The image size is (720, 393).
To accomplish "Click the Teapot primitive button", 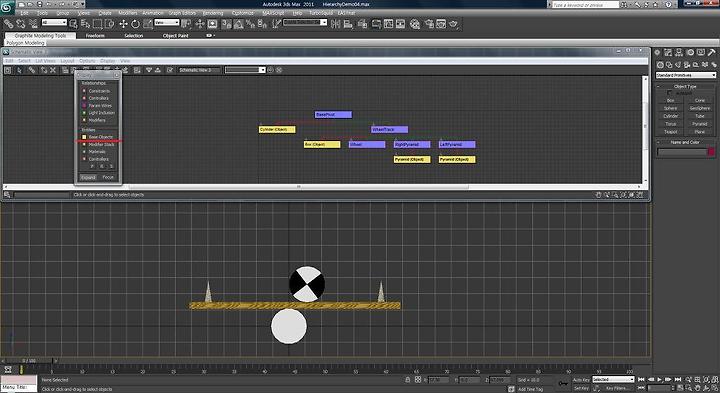I will 670,132.
